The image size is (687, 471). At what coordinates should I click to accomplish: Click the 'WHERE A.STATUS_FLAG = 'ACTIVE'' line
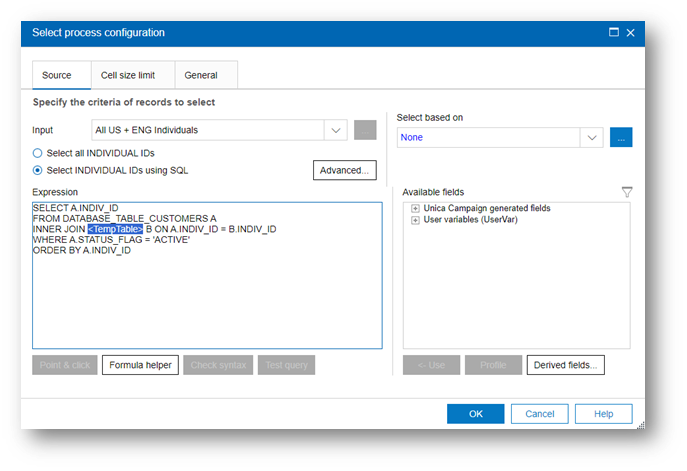pos(112,240)
